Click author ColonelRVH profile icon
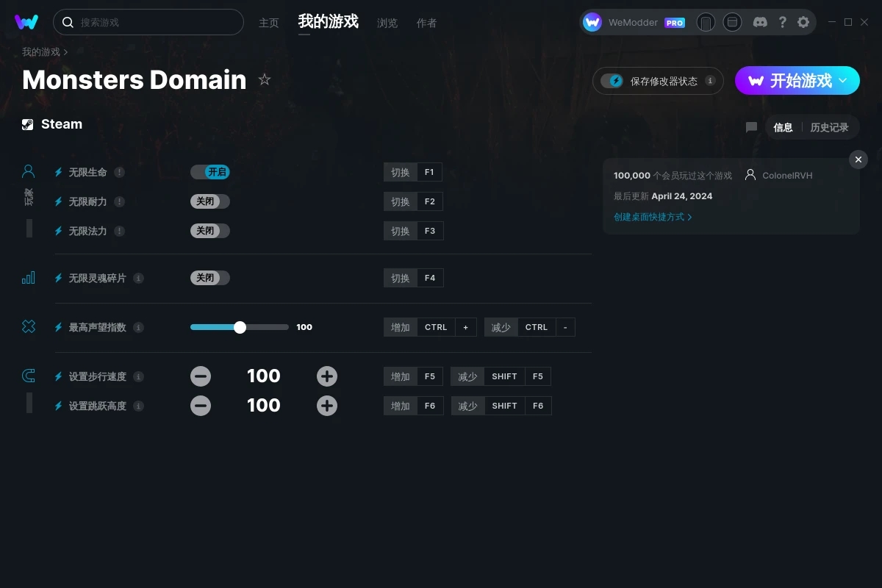This screenshot has height=588, width=882. pyautogui.click(x=750, y=175)
